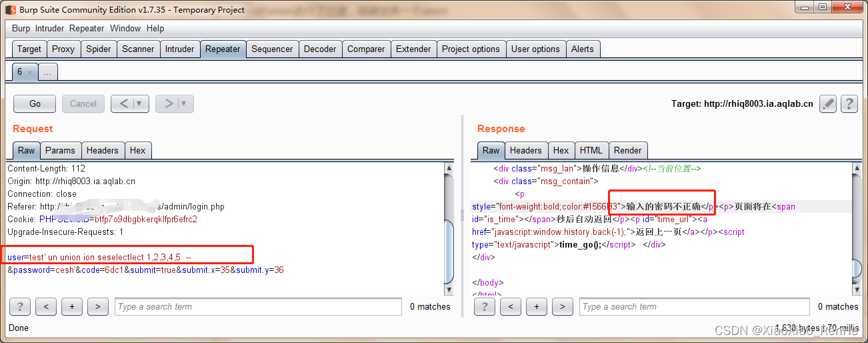Close Repeater tab 6 with the x
The height and width of the screenshot is (343, 868).
pyautogui.click(x=29, y=72)
